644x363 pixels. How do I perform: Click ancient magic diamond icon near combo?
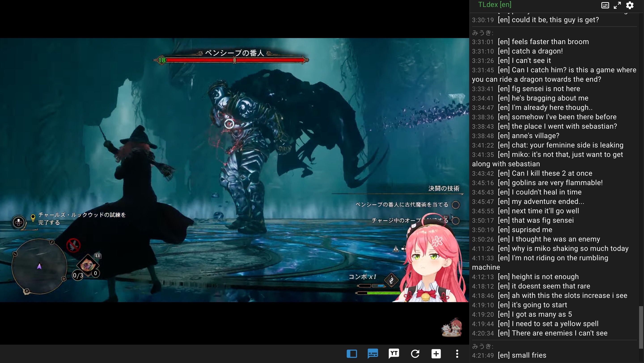point(391,280)
